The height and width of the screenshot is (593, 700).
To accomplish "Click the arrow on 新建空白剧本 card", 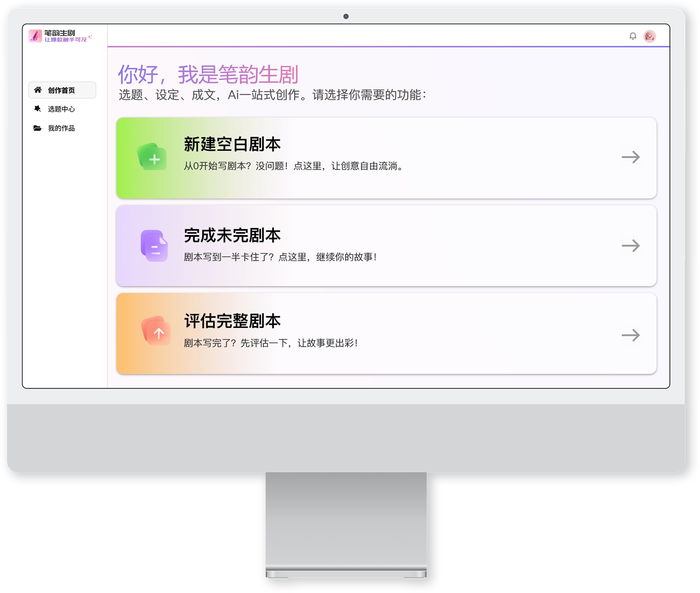I will tap(630, 157).
